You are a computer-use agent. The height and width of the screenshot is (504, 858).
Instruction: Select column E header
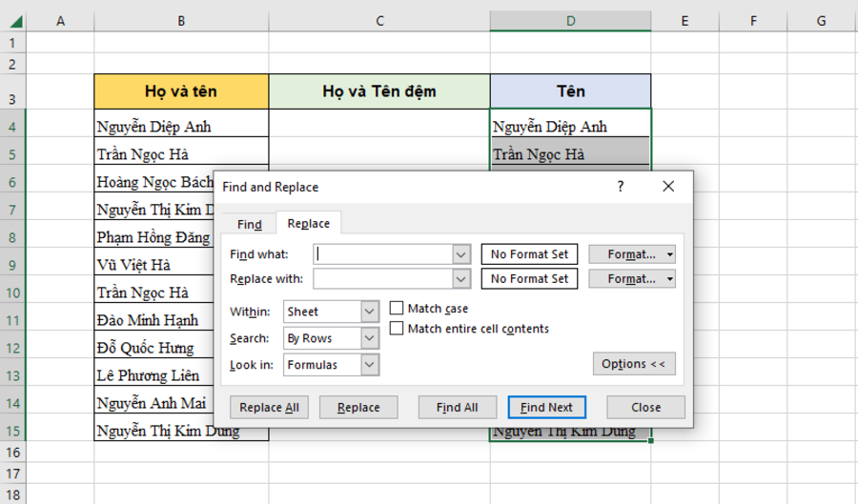684,21
